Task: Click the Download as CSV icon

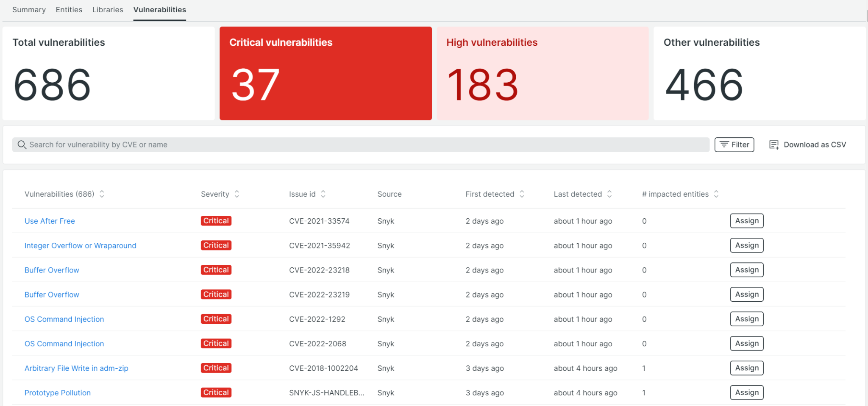Action: coord(773,145)
